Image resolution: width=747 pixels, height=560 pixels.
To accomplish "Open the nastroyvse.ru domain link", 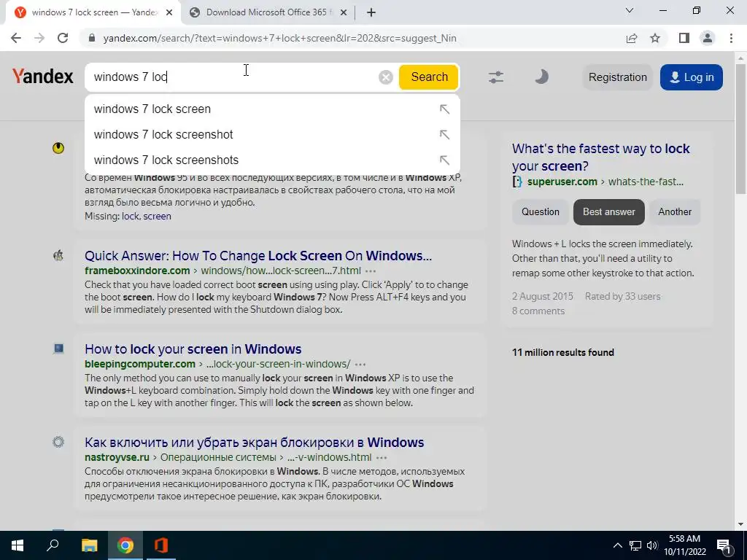I will click(117, 457).
